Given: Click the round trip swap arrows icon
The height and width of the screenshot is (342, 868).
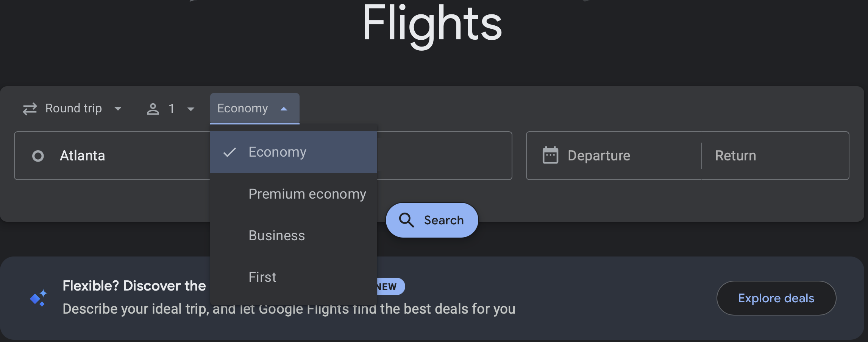Looking at the screenshot, I should [x=30, y=109].
